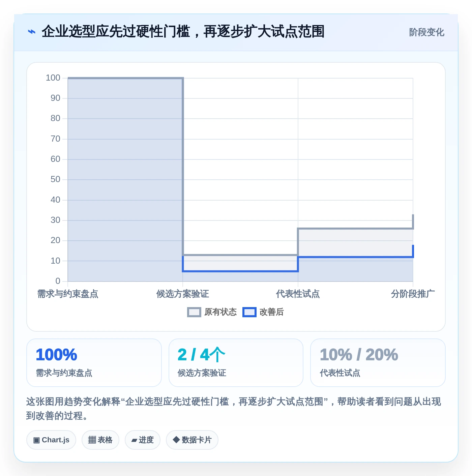Click the 100% value in the first card

(57, 355)
